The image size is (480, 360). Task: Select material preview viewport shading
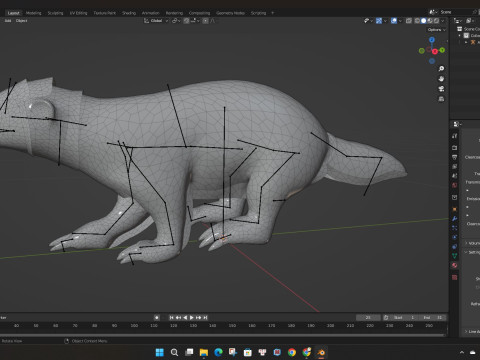430,21
